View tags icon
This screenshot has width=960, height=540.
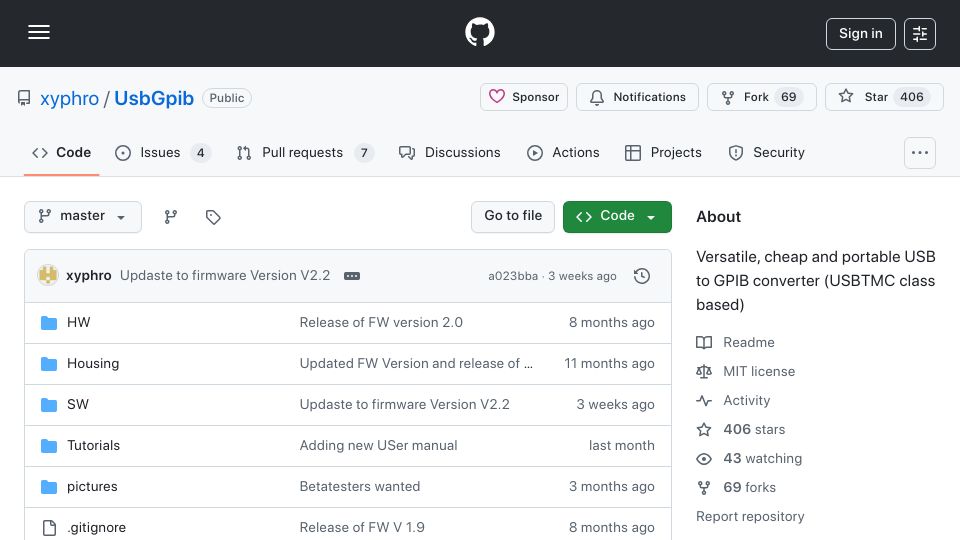213,217
